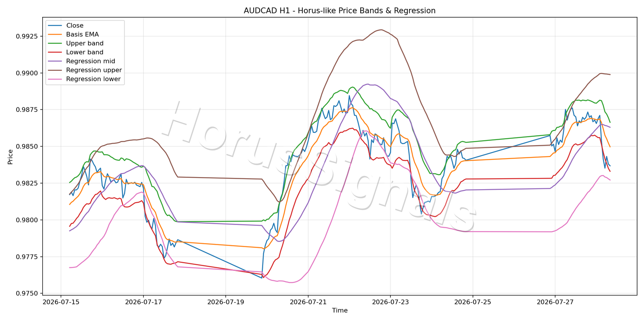Click the 'Upper band' legend entry
Screen dimensions: 644x322
click(85, 43)
